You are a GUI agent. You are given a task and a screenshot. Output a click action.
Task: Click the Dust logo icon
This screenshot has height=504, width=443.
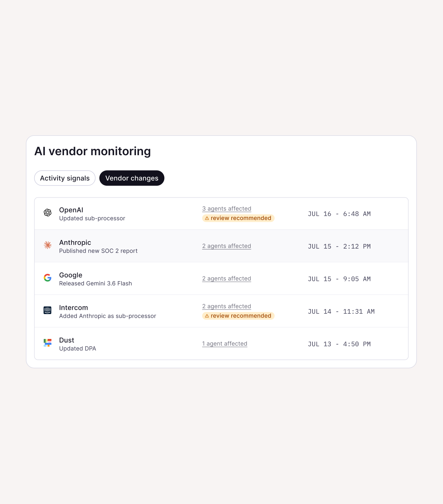pyautogui.click(x=47, y=343)
